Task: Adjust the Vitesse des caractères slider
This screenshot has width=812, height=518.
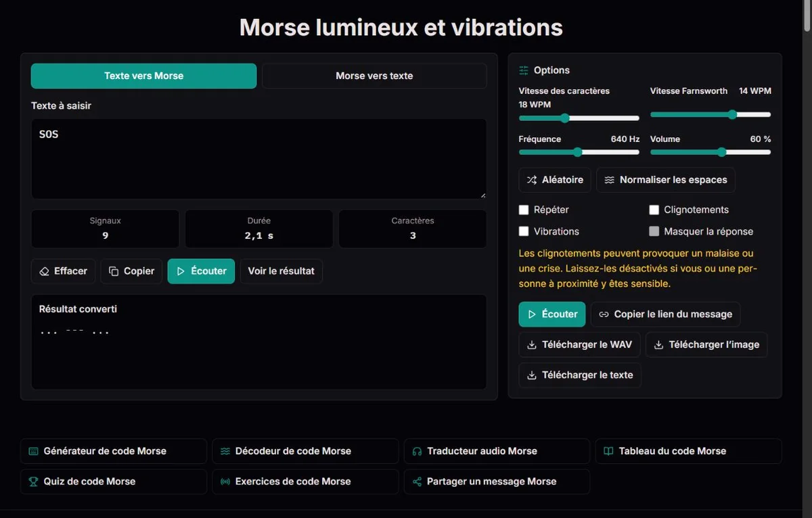Action: pyautogui.click(x=579, y=118)
